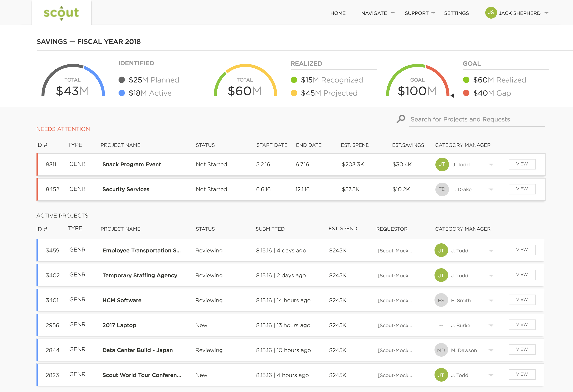This screenshot has width=573, height=392.
Task: Select the HOME menu item
Action: point(338,13)
